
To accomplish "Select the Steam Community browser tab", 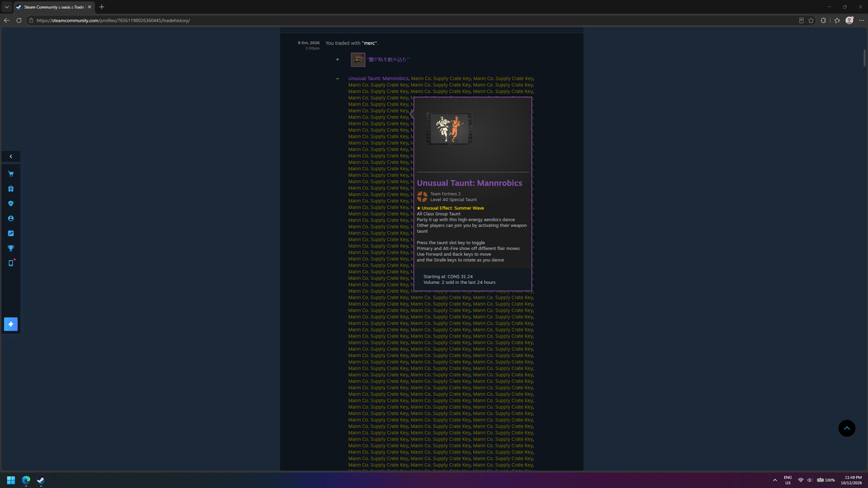I will click(54, 7).
